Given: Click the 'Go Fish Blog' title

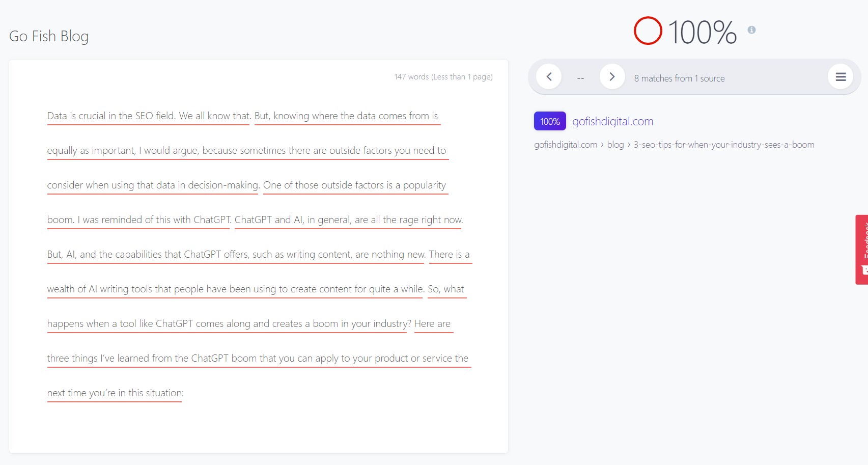Looking at the screenshot, I should [x=49, y=36].
